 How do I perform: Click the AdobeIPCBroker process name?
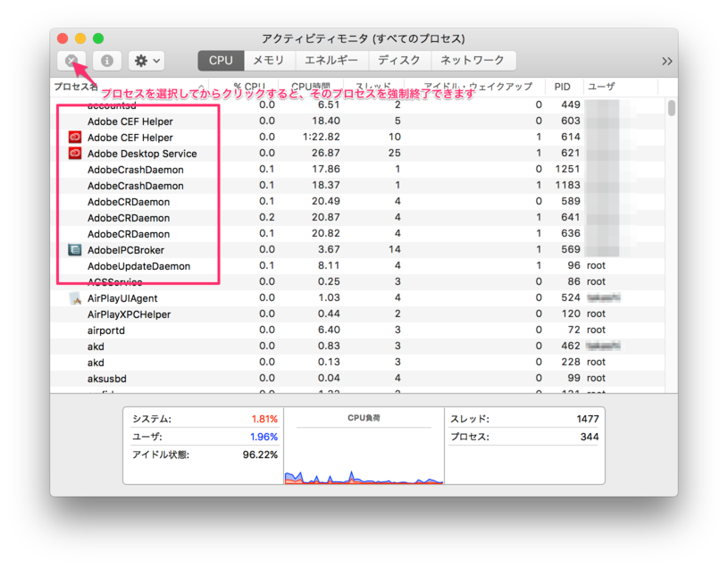(126, 250)
